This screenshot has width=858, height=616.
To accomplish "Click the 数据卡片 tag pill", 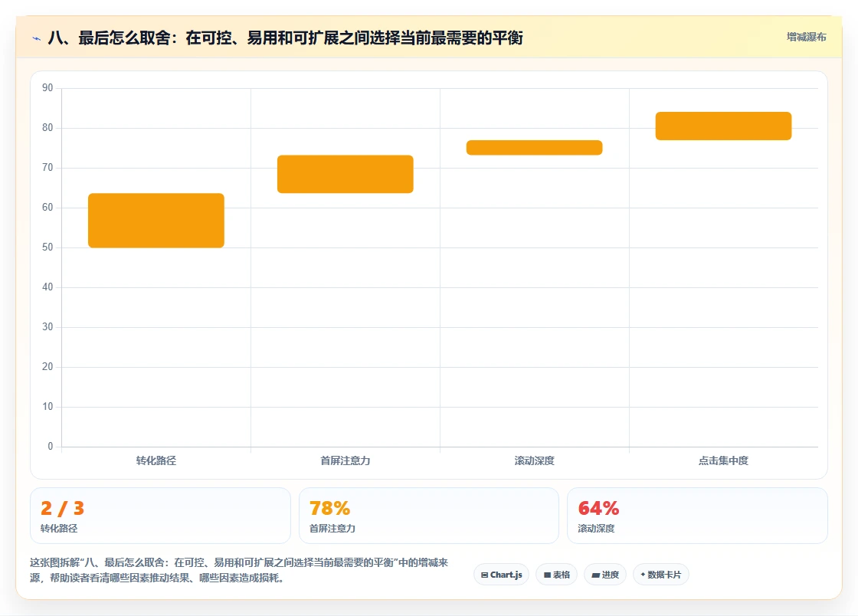I will (661, 575).
